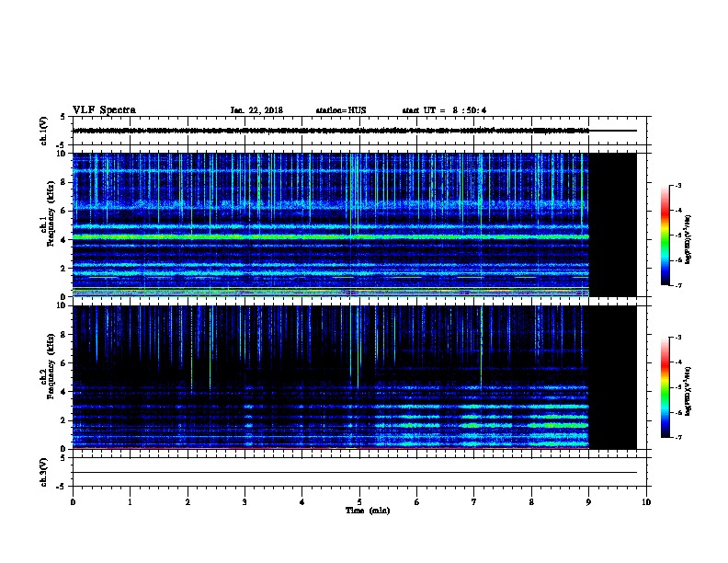Click the ch.3 flat voltage trace
This screenshot has height=563, width=728.
pos(355,473)
